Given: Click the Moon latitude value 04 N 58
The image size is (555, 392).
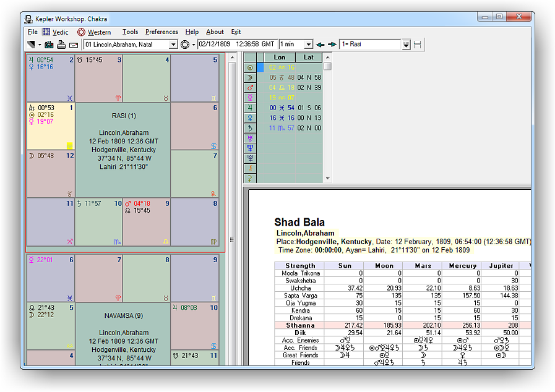Looking at the screenshot, I should tap(309, 77).
